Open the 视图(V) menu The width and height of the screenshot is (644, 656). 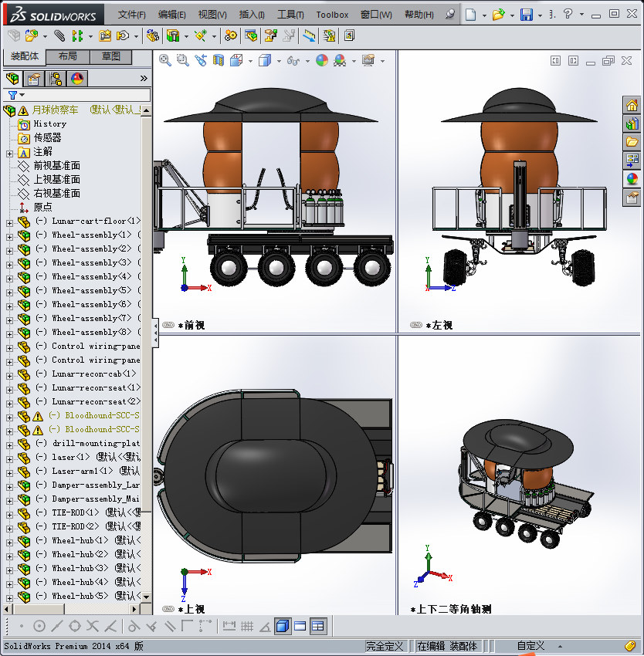pyautogui.click(x=212, y=15)
